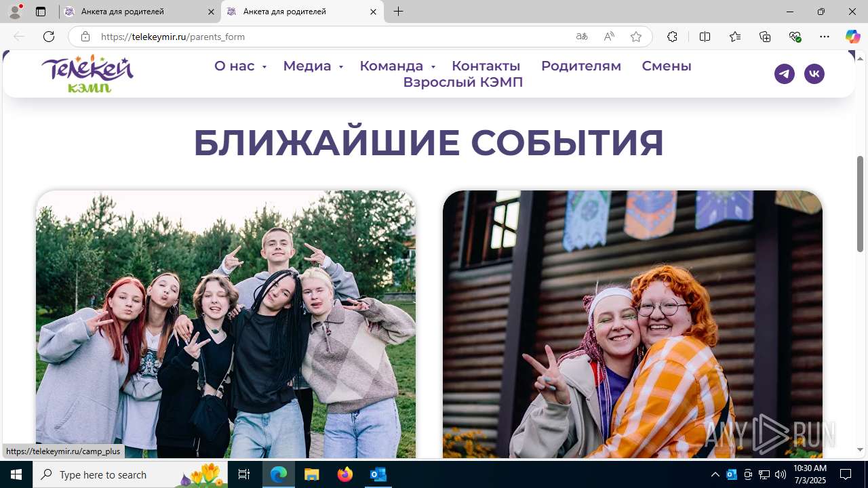The image size is (868, 488).
Task: Add a new browser tab
Action: pyautogui.click(x=399, y=12)
